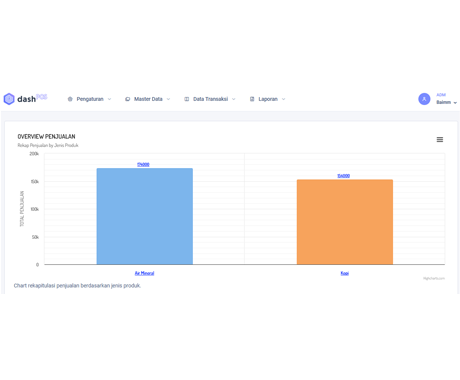Click the Air Mineral axis label link
This screenshot has height=380, width=460.
tap(144, 273)
